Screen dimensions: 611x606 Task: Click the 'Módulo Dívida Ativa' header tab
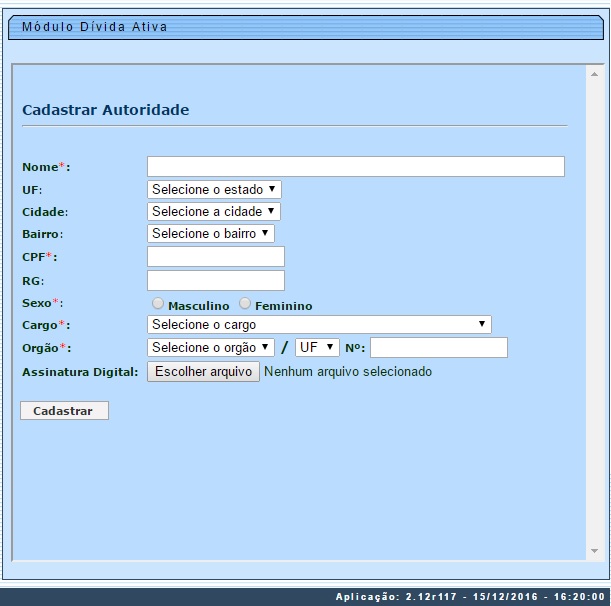point(95,27)
